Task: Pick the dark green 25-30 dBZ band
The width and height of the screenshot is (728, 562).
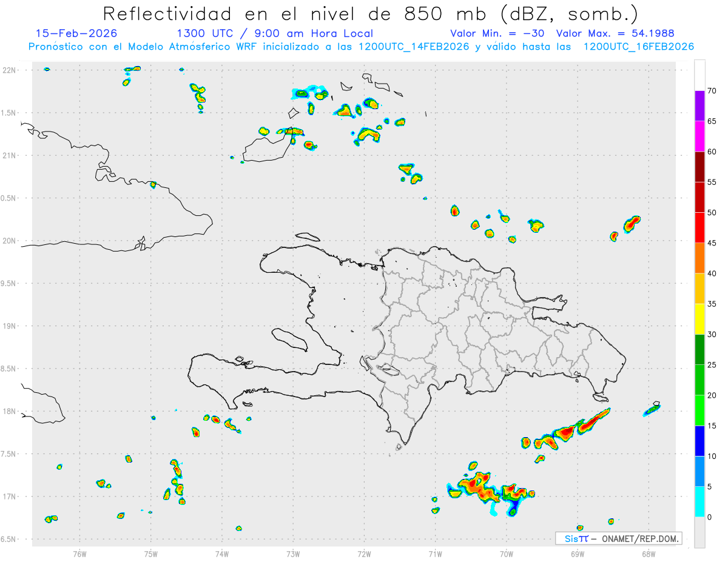Action: tap(699, 350)
